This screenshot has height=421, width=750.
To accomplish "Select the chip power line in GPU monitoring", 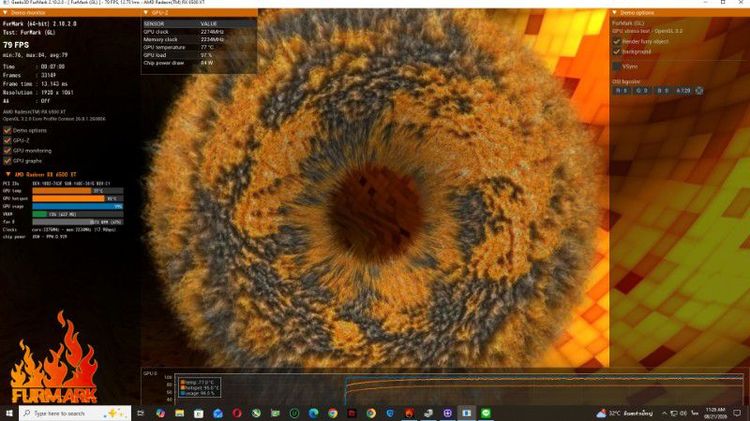I will [35, 237].
